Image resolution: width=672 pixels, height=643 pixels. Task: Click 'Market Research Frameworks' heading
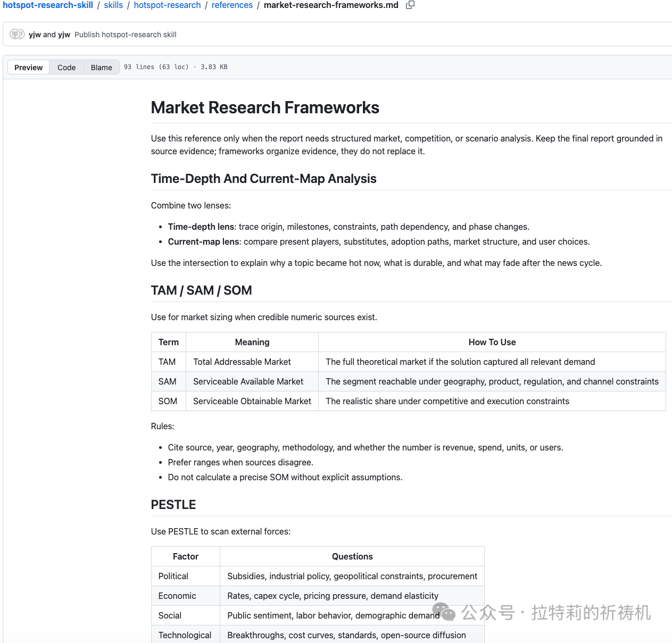(265, 107)
